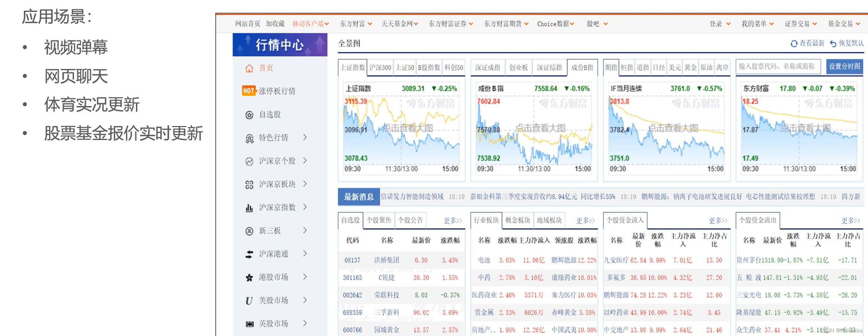This screenshot has width=868, height=336.
Task: Select the 上证指数 tab
Action: 353,67
